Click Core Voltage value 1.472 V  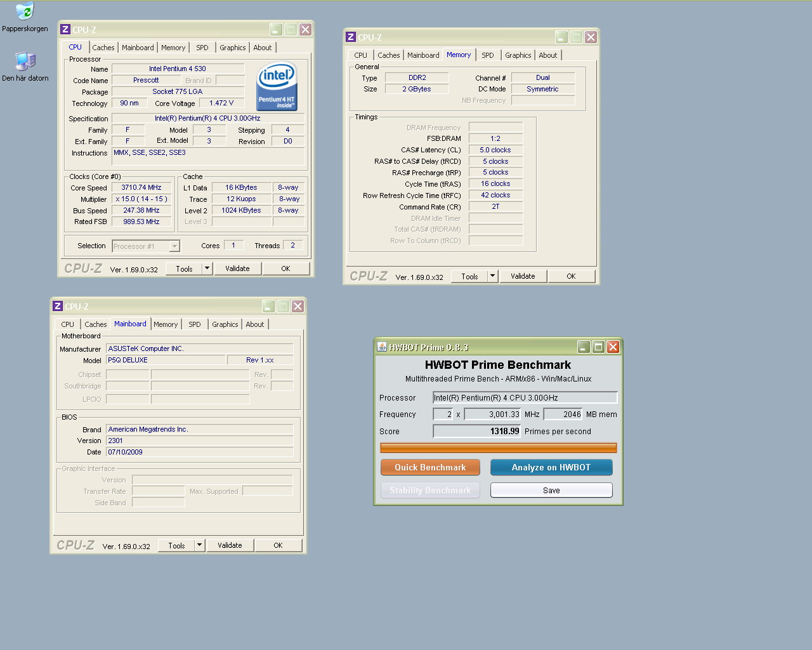(221, 103)
